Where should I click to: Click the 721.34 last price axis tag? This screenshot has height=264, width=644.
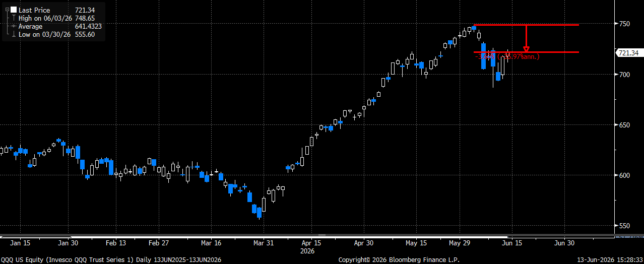628,53
